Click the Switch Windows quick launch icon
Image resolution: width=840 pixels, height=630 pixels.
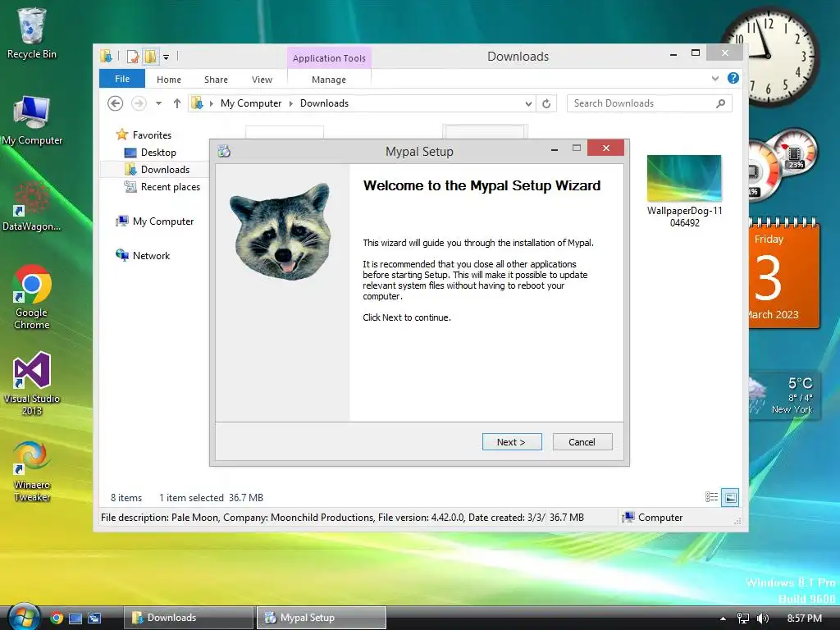coord(94,619)
